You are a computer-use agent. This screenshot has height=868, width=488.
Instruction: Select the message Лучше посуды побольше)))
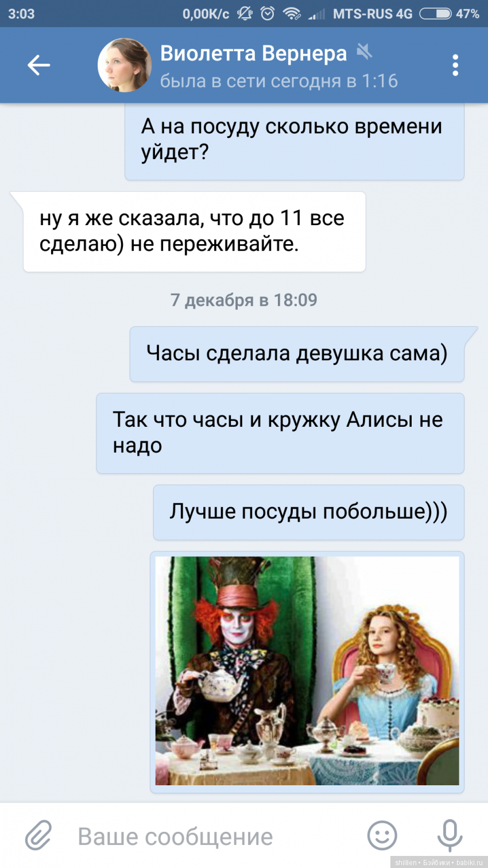tap(308, 512)
